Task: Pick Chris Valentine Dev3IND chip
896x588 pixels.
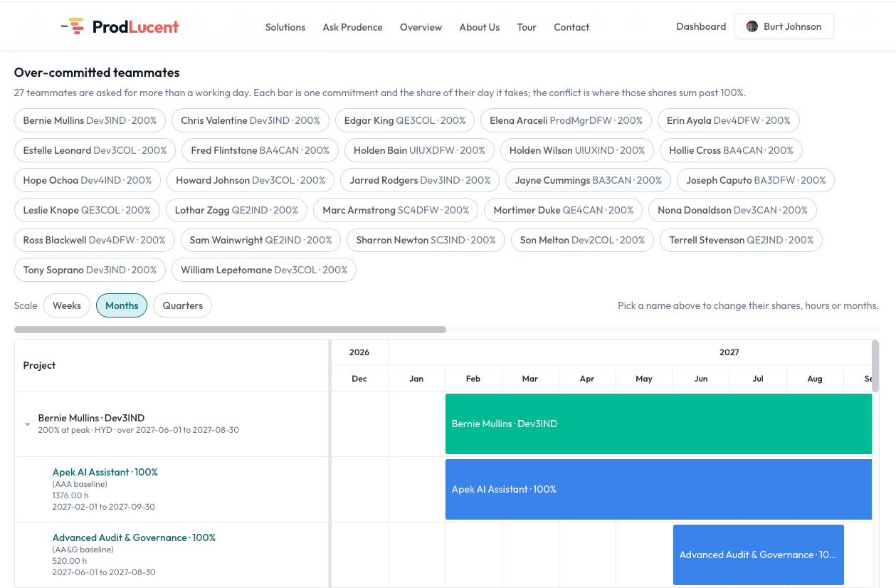Action: pos(251,120)
